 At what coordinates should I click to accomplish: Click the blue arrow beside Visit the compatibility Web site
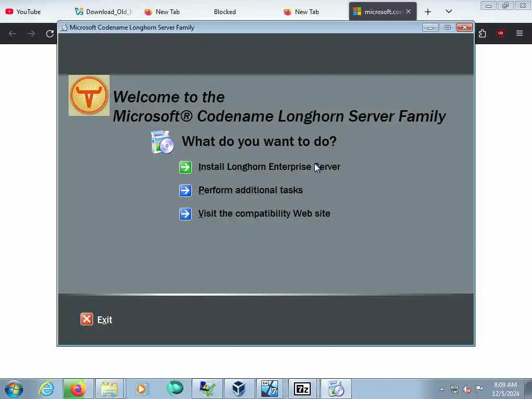click(x=185, y=214)
